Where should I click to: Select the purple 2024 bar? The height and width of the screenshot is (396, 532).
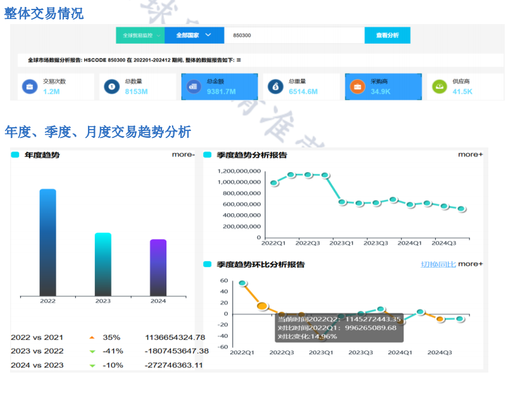(x=158, y=267)
